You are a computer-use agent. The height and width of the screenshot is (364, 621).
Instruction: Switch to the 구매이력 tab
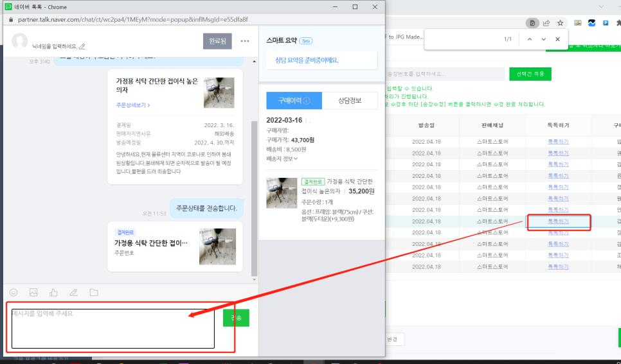pyautogui.click(x=294, y=101)
